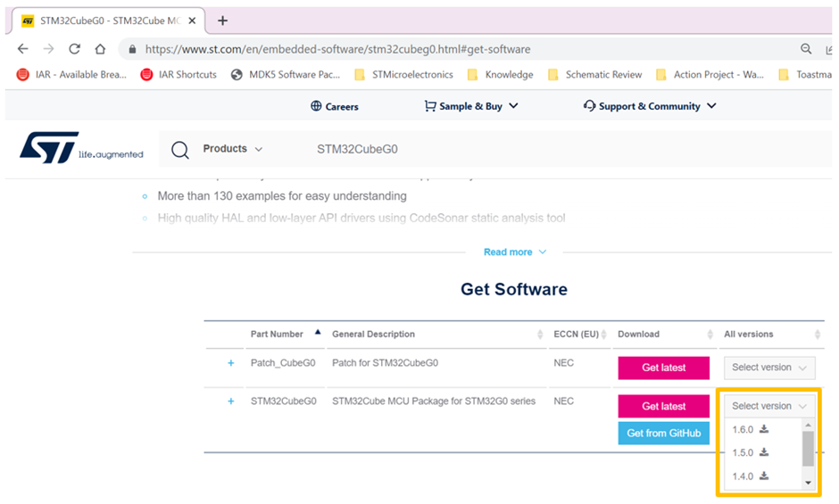Open the Knowledge bookmark folder
This screenshot has width=839, height=504.
(501, 74)
